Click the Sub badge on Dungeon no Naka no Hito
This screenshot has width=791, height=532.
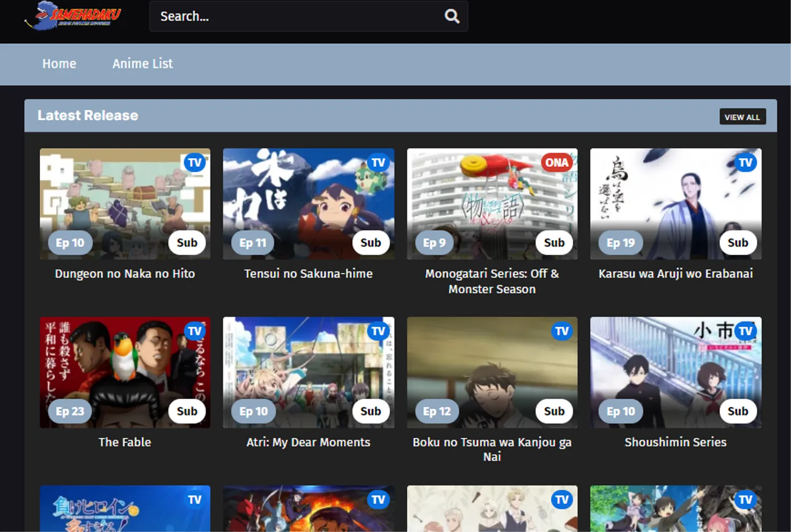pyautogui.click(x=187, y=243)
